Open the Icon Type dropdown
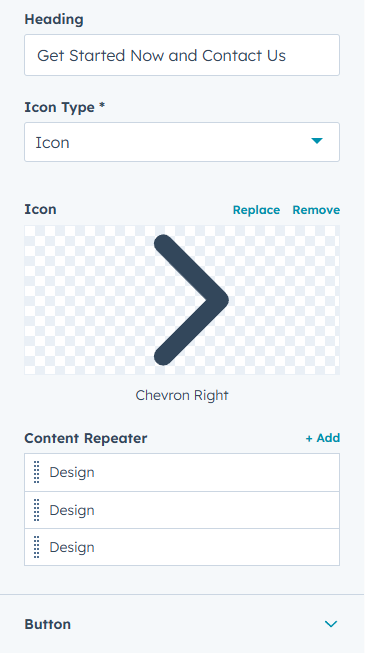The height and width of the screenshot is (653, 365). click(x=182, y=142)
